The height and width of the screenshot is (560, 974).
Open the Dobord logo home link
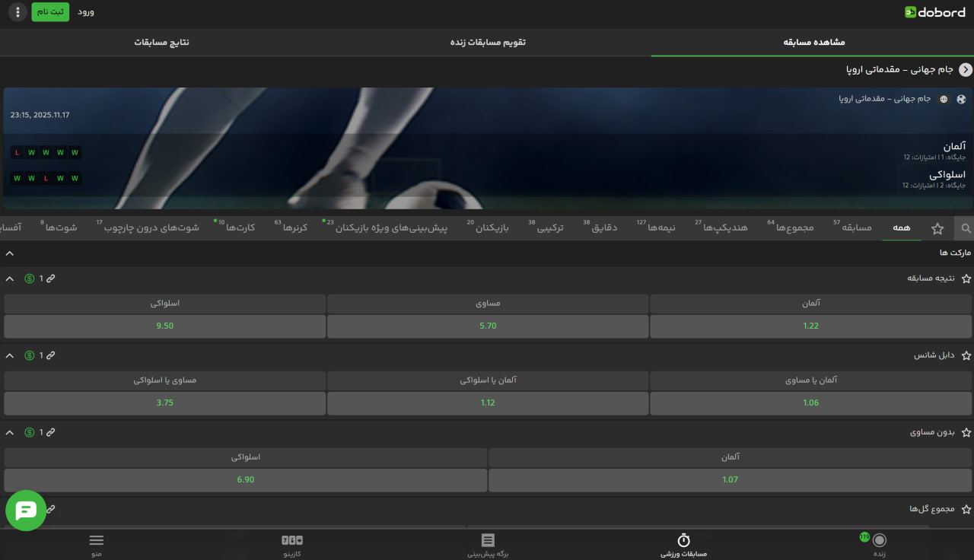pos(934,12)
